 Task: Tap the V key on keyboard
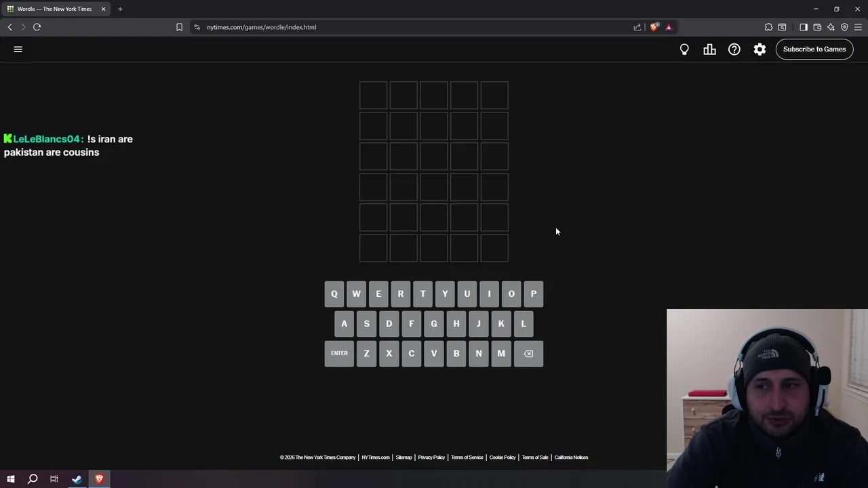(434, 354)
